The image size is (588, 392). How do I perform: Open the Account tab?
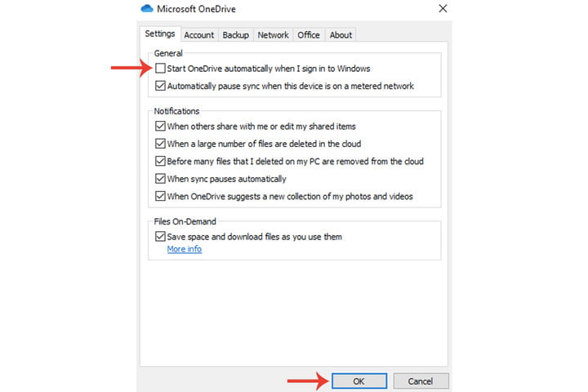point(198,35)
